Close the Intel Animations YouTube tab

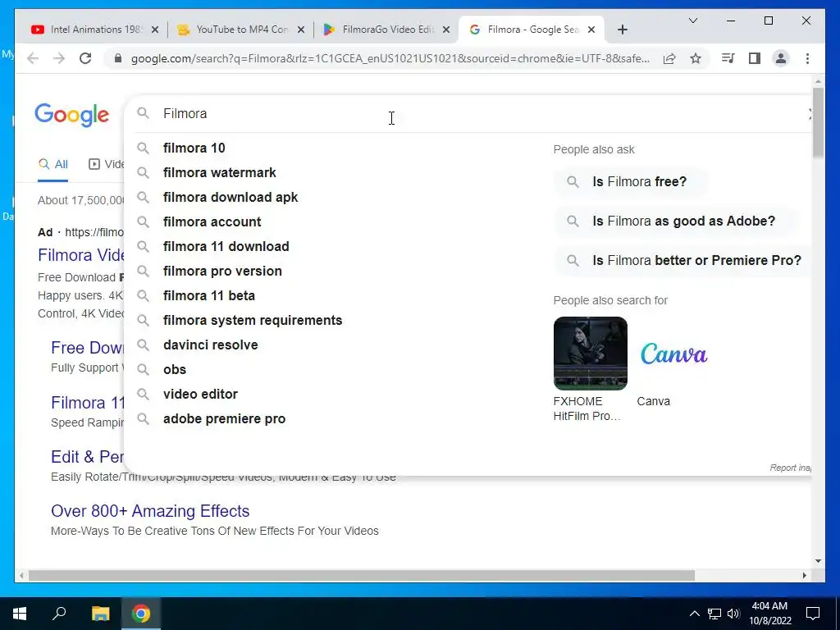click(x=155, y=30)
